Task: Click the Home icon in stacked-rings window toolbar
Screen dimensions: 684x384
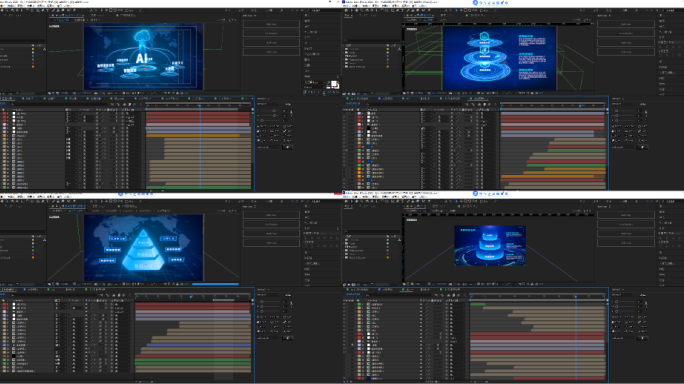Action: (345, 10)
